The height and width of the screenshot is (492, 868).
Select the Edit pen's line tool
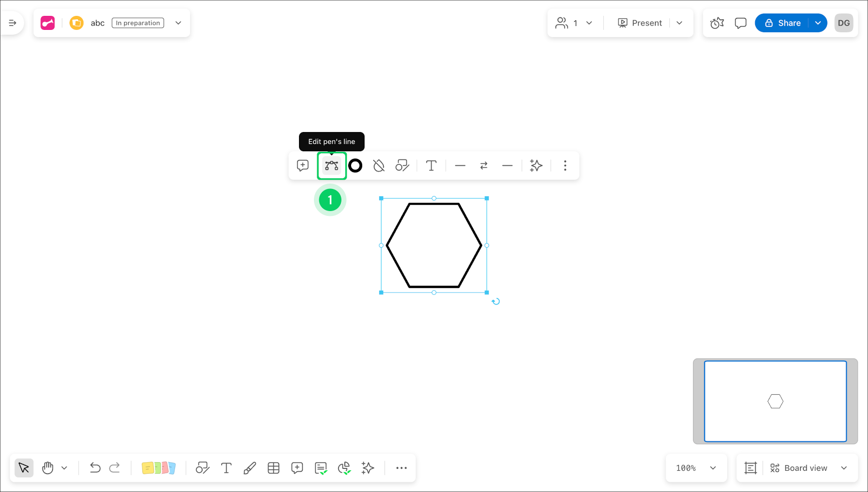(331, 166)
